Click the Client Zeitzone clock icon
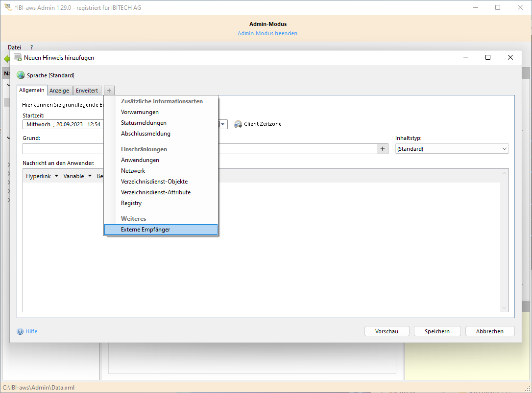The height and width of the screenshot is (393, 532). coord(238,124)
